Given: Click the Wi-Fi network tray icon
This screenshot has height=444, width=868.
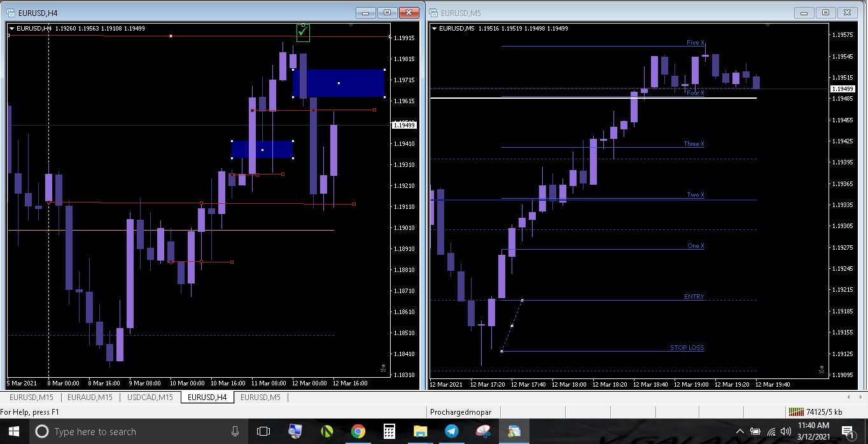Looking at the screenshot, I should [x=771, y=432].
